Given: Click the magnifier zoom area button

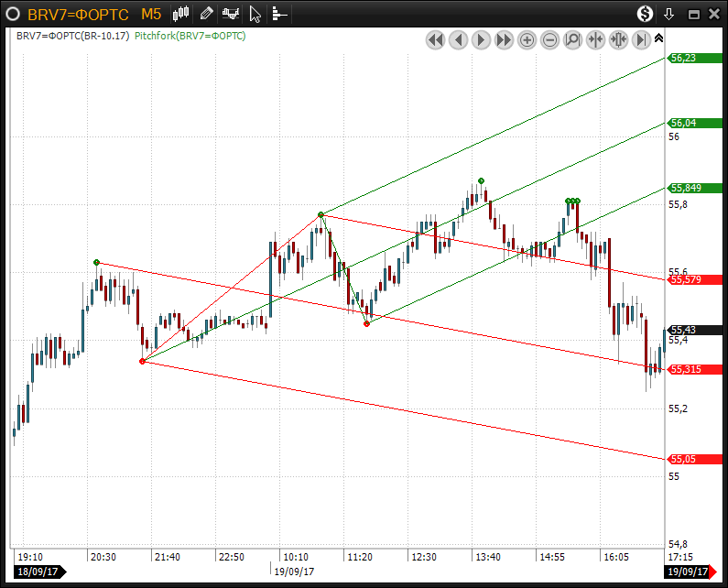Looking at the screenshot, I should 573,39.
